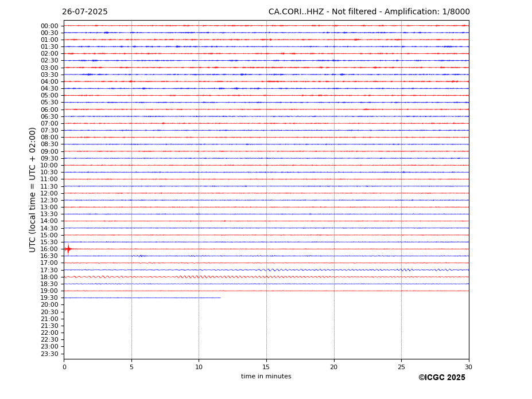This screenshot has width=532, height=399.
Task: Click the 10 tick on the minutes axis
Action: pyautogui.click(x=199, y=367)
